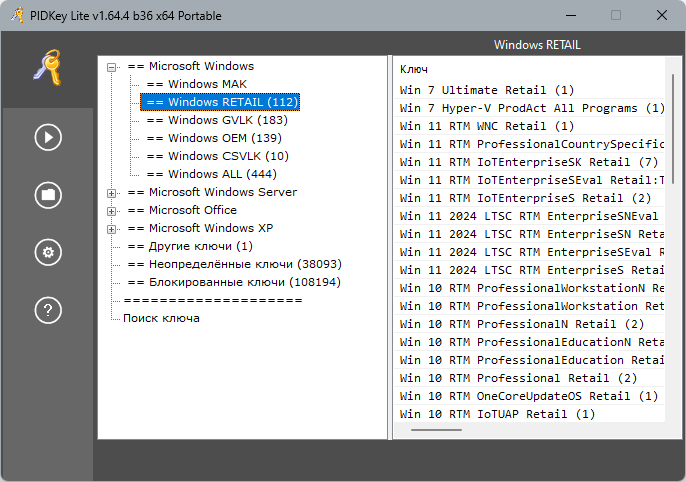
Task: Click the horizontal scrollbar thumb below list
Action: tap(436, 430)
